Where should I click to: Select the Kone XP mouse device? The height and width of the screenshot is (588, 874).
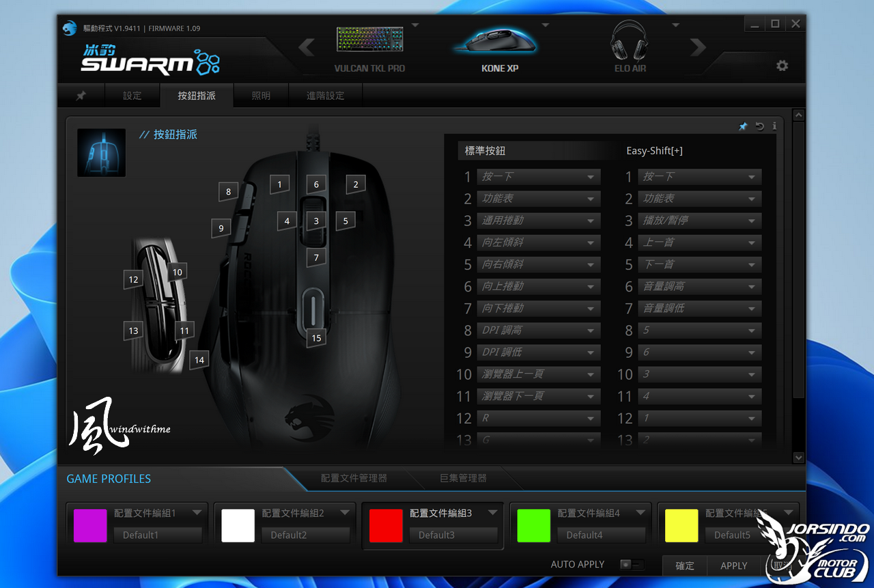499,46
